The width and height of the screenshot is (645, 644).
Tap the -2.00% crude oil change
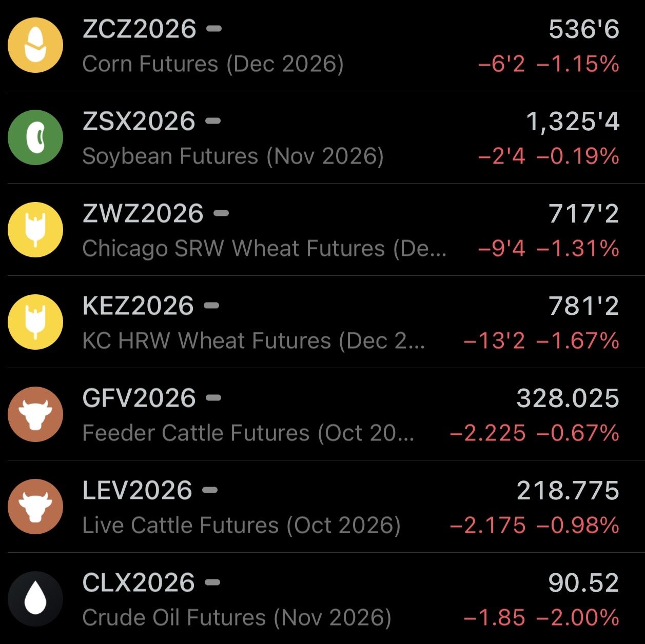pyautogui.click(x=578, y=618)
